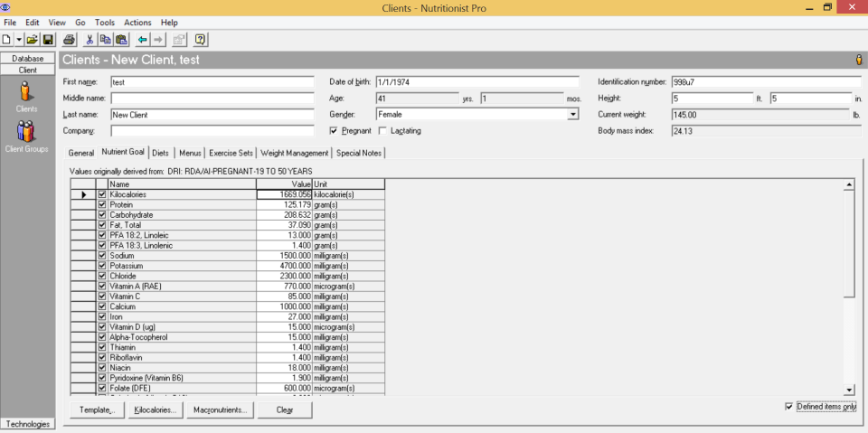Click the Company input field
The image size is (868, 433).
coord(212,131)
